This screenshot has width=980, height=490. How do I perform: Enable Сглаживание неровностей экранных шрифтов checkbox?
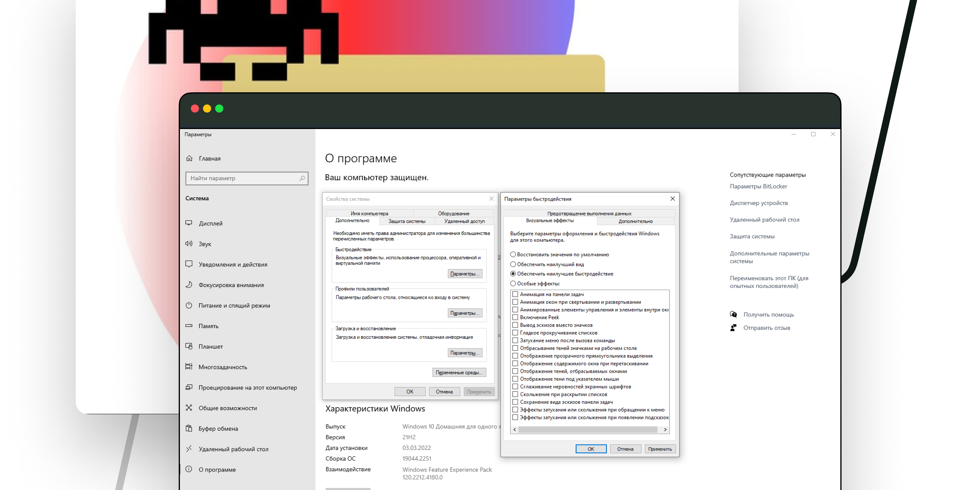point(515,386)
